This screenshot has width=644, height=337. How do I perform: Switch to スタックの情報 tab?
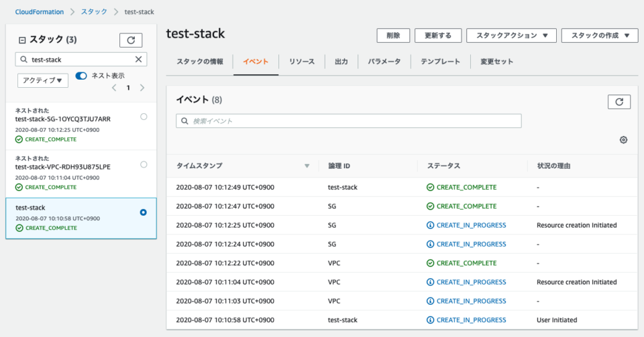(x=200, y=62)
